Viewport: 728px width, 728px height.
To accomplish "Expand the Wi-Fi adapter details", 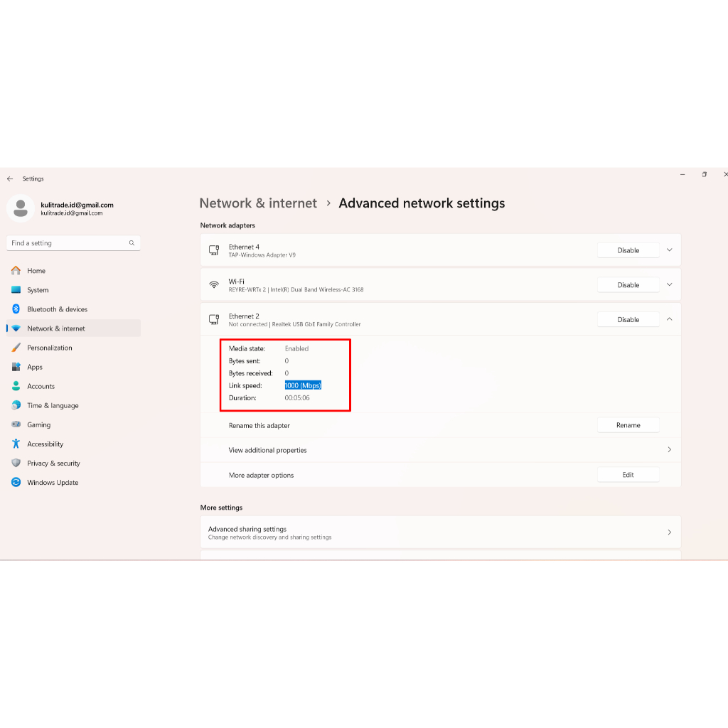I will (x=670, y=284).
